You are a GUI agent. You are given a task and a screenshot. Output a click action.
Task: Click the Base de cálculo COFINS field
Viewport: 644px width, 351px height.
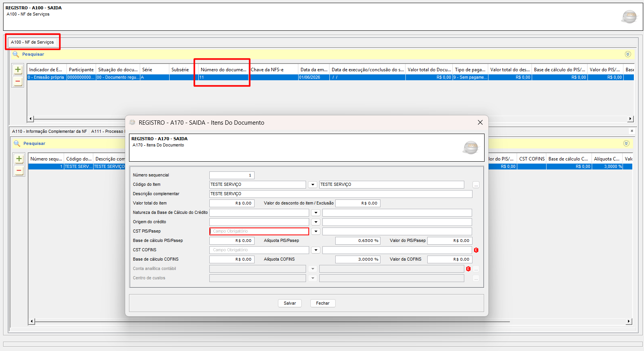[232, 259]
